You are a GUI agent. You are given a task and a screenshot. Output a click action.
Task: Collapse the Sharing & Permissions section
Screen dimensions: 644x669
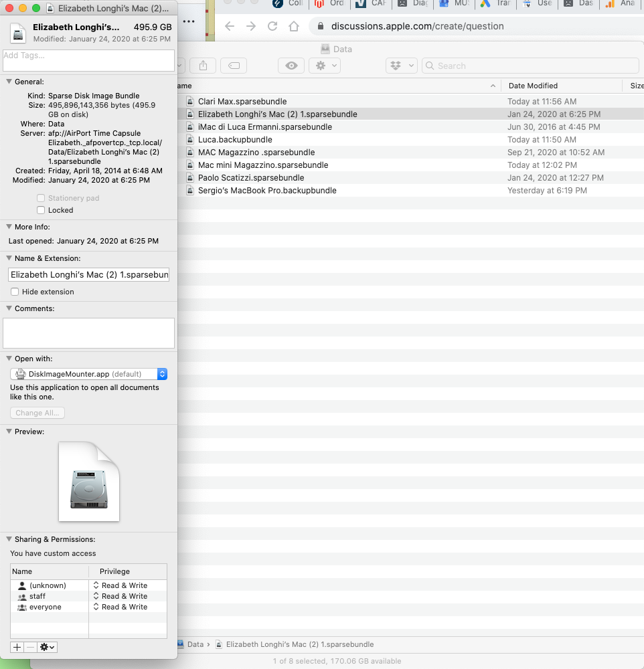(x=9, y=539)
